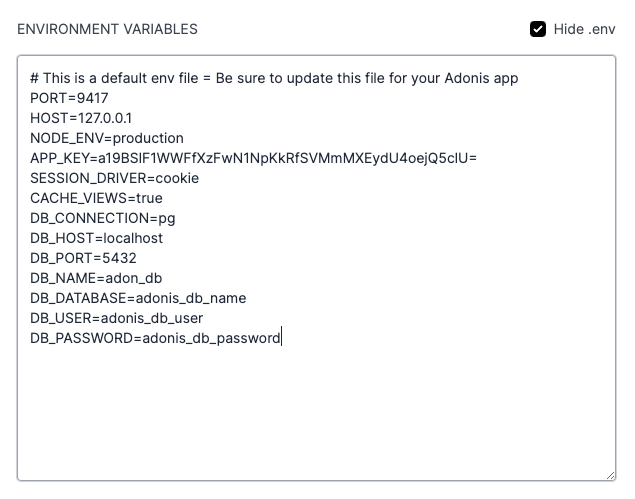Image resolution: width=635 pixels, height=499 pixels.
Task: Click the textarea resize handle corner
Action: pos(610,476)
